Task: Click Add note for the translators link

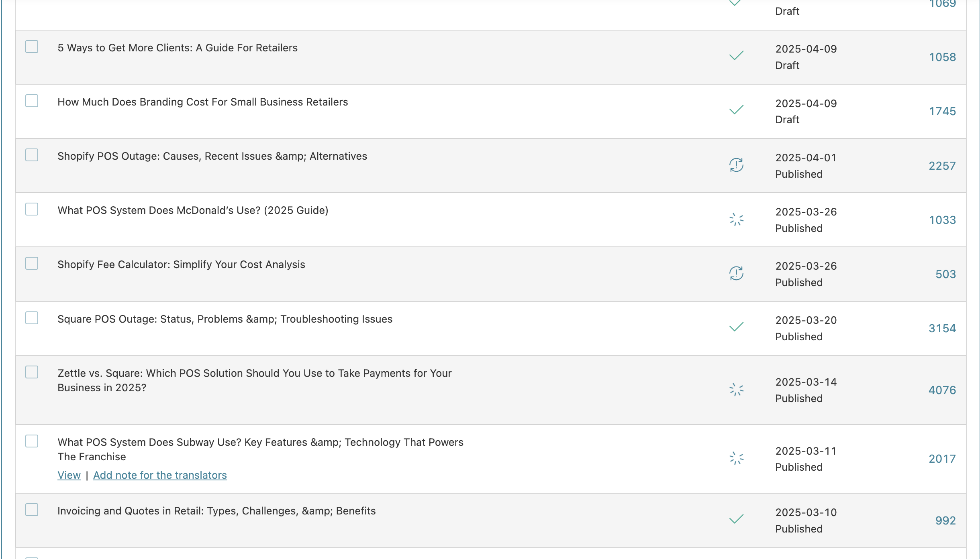Action: [160, 475]
